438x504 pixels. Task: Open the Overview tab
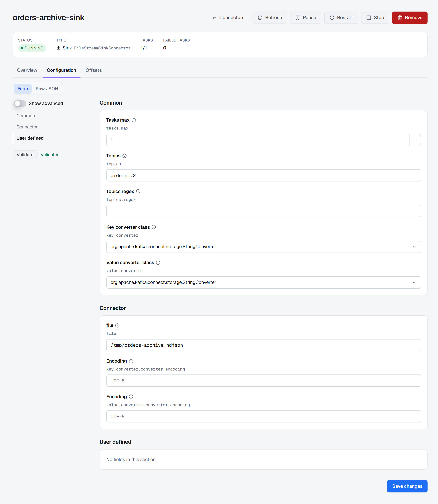point(27,70)
